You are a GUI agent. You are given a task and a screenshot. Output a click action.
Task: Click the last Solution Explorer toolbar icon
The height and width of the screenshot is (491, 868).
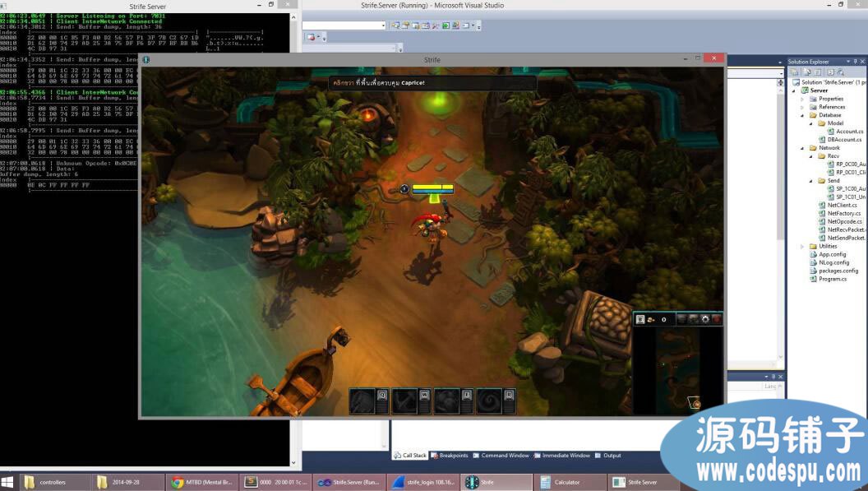(841, 72)
